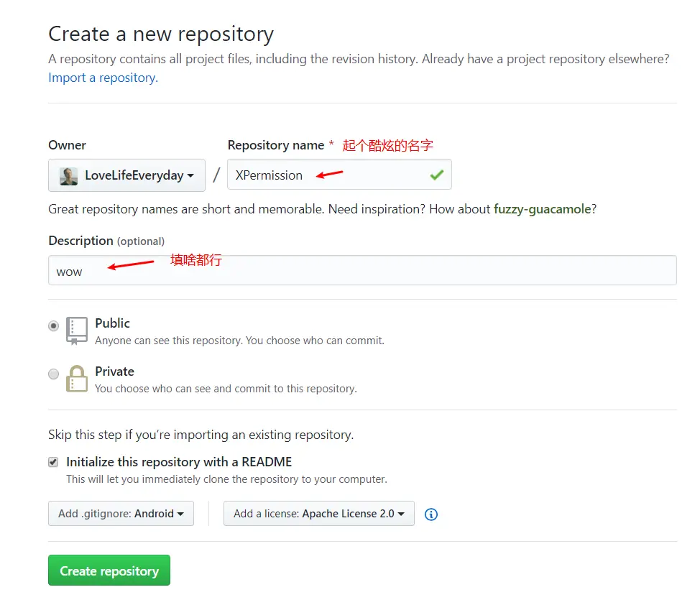Use the fuzzy-guacamole name suggestion

pyautogui.click(x=543, y=209)
